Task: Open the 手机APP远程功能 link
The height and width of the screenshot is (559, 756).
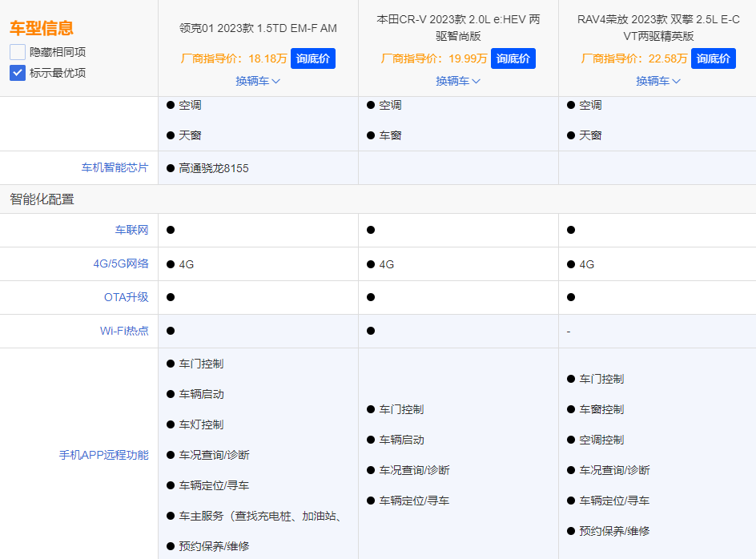Action: (x=105, y=455)
